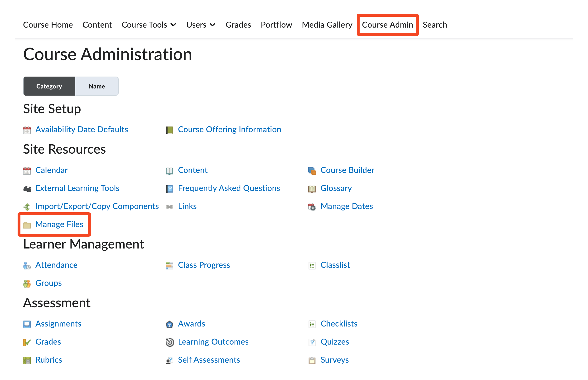Screen dimensions: 588x380
Task: Open the Quizzes link
Action: tap(334, 341)
